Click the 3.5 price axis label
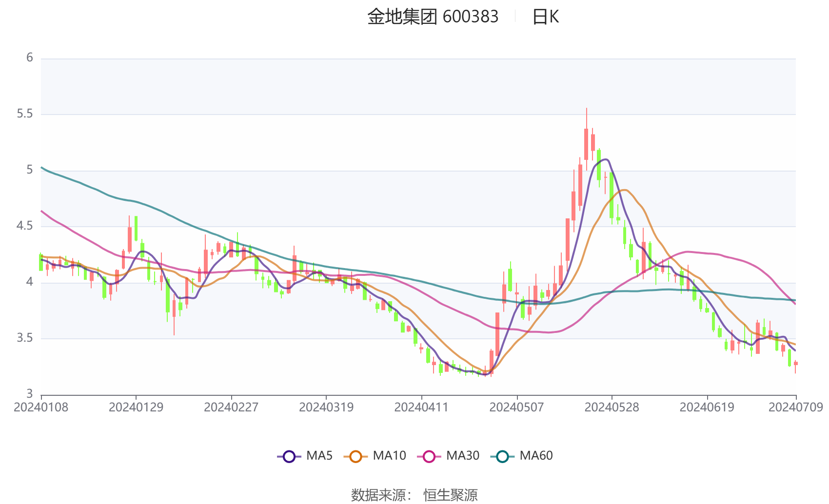Image resolution: width=829 pixels, height=504 pixels. click(x=25, y=338)
